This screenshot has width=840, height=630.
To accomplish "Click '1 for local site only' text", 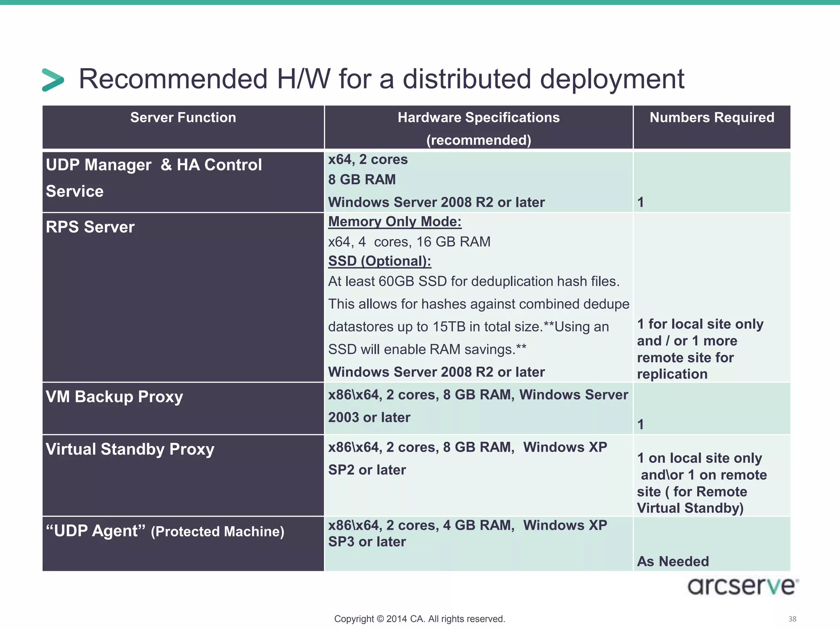I will pos(700,324).
